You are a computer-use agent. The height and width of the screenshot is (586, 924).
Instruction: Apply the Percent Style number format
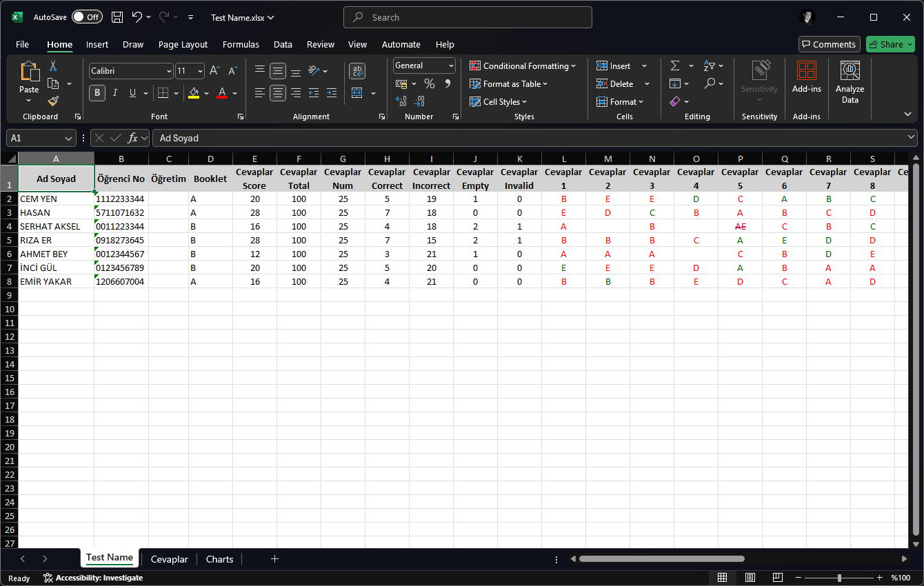pos(429,83)
